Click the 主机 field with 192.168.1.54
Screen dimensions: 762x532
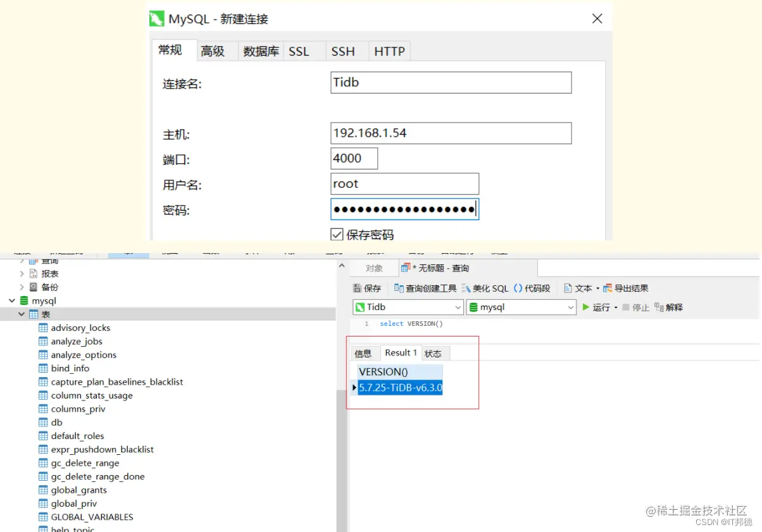[451, 133]
